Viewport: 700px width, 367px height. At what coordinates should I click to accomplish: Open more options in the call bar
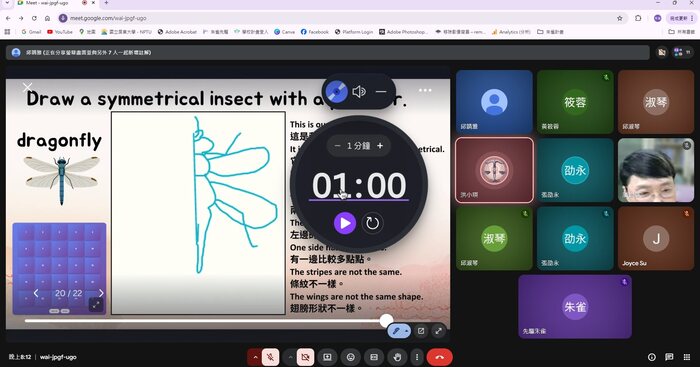417,357
